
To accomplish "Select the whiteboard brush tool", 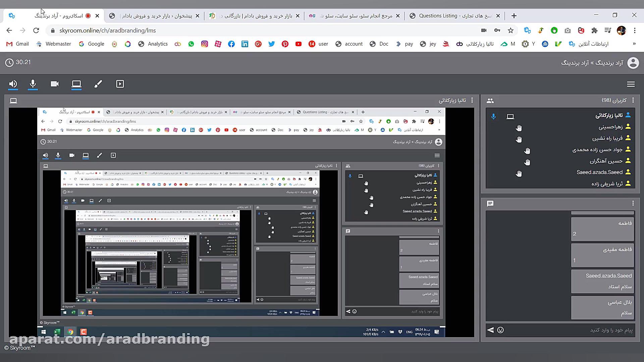I will tap(98, 84).
